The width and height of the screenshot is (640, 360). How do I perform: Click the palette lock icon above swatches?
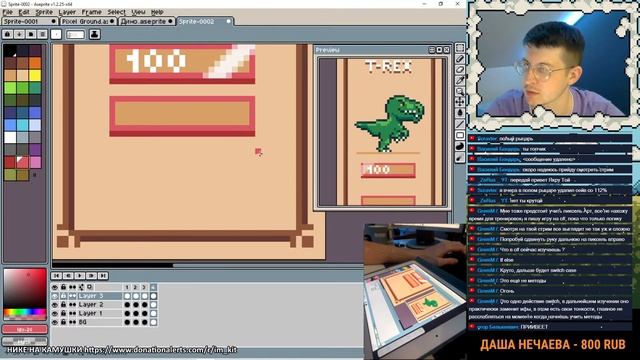click(7, 34)
